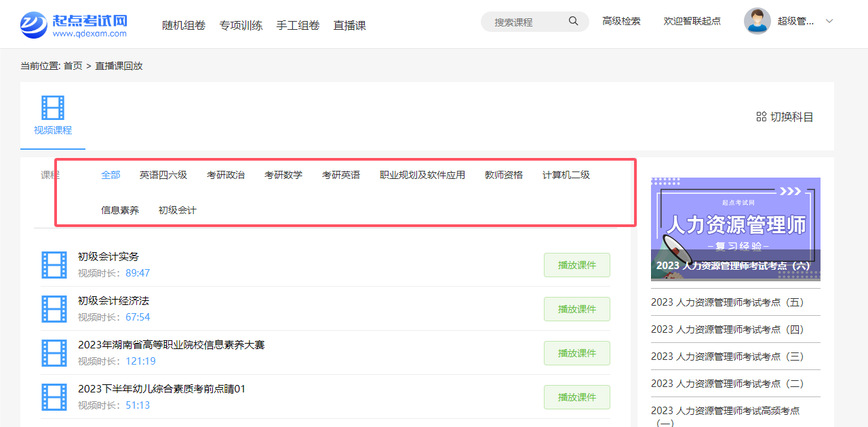Click the 起点考试网 logo icon

(x=33, y=24)
